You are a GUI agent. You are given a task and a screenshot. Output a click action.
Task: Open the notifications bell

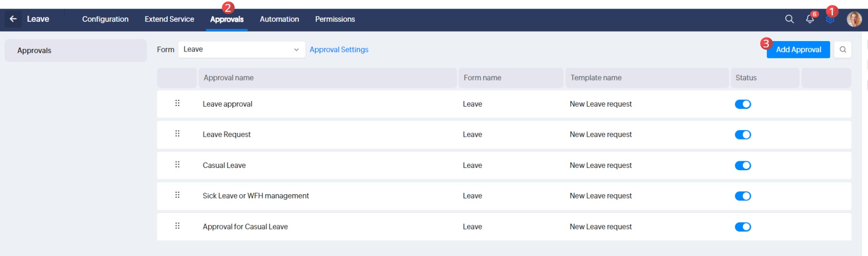(810, 19)
